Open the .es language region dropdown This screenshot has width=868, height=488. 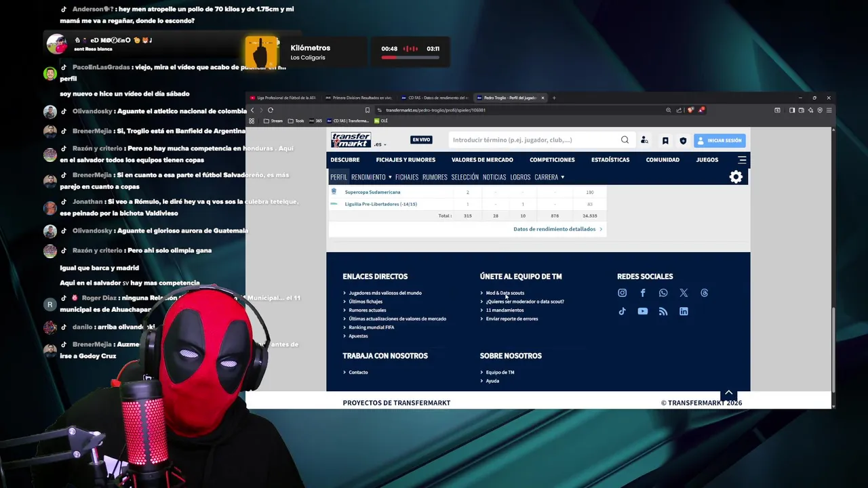[x=380, y=144]
